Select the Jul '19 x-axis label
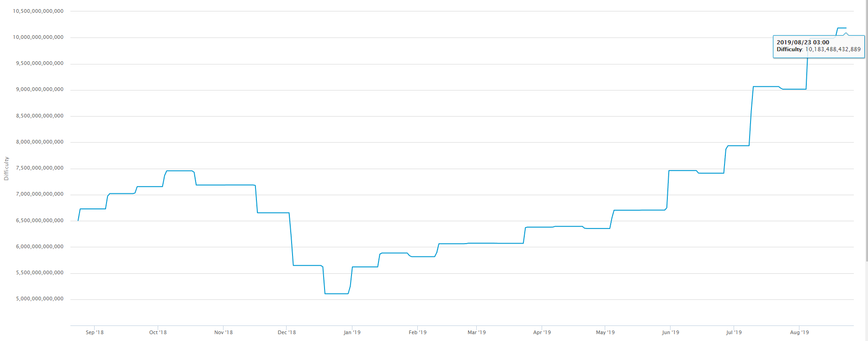Viewport: 868px width, 341px height. coord(734,332)
